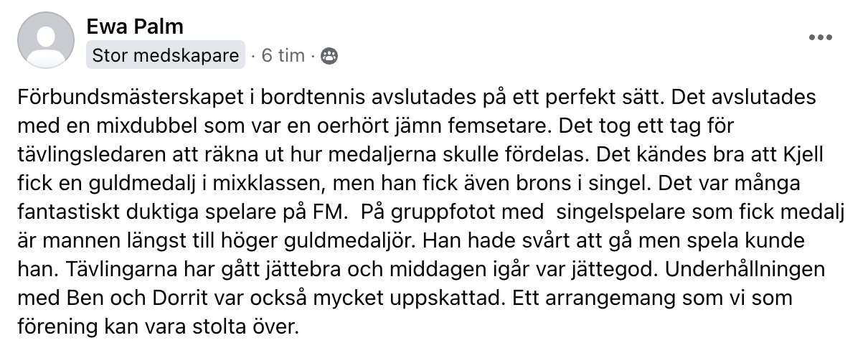
Task: Click the Stor medskapare badge
Action: click(x=166, y=55)
